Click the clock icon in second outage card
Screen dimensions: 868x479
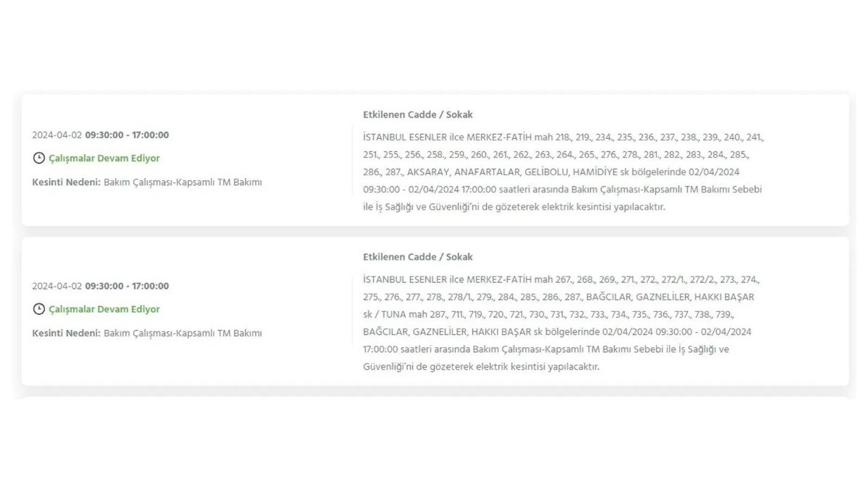tap(38, 309)
